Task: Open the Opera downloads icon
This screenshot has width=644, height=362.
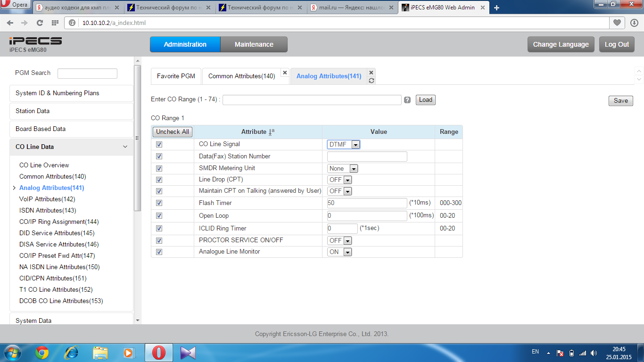Action: tap(634, 23)
